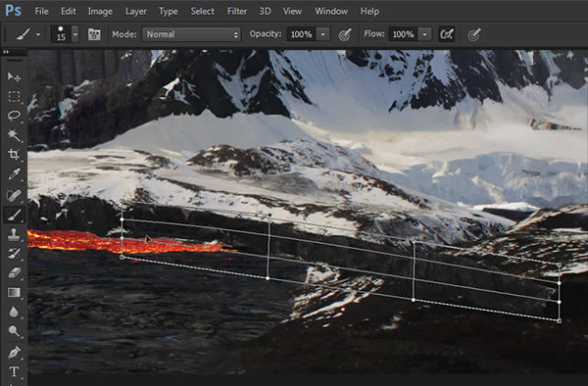The width and height of the screenshot is (588, 386).
Task: Select the Healing Brush tool
Action: pos(14,195)
